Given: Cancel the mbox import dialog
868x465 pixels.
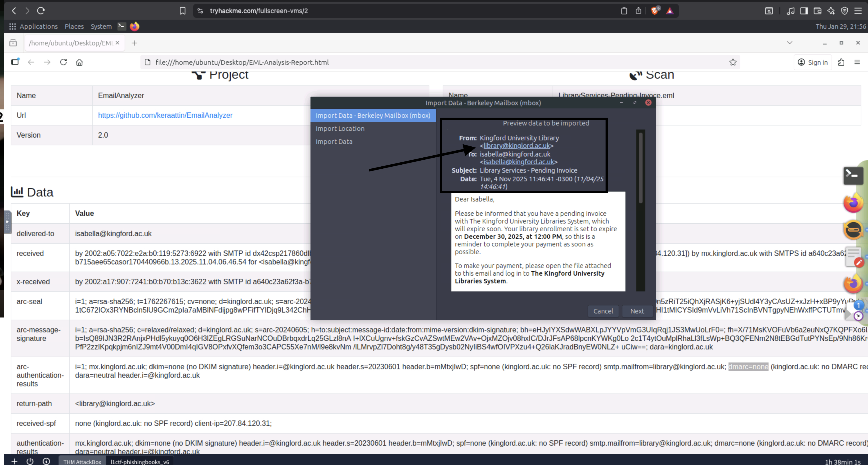Looking at the screenshot, I should tap(603, 311).
